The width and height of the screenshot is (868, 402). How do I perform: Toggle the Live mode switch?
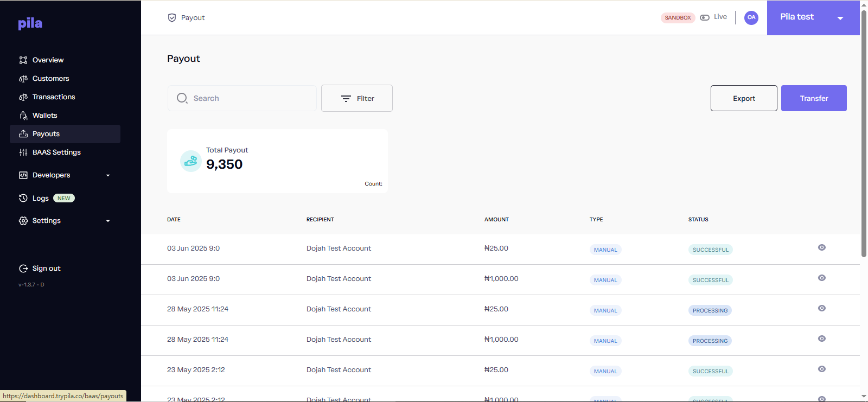tap(705, 17)
